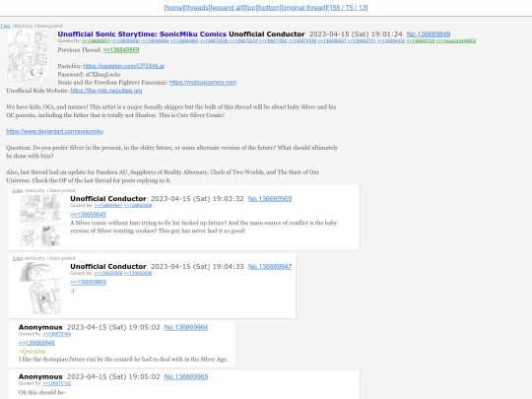
Task: Open post number No.136669964
Action: [186, 327]
